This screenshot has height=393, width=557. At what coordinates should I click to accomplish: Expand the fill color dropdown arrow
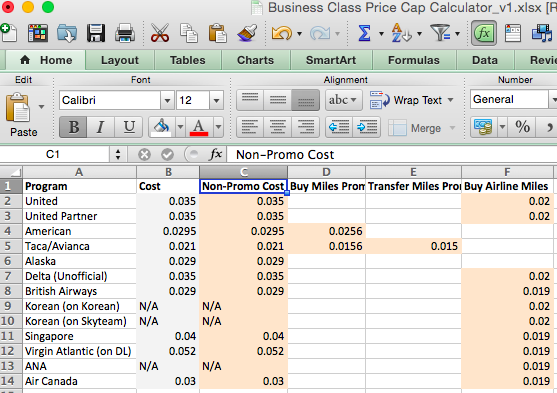click(180, 127)
